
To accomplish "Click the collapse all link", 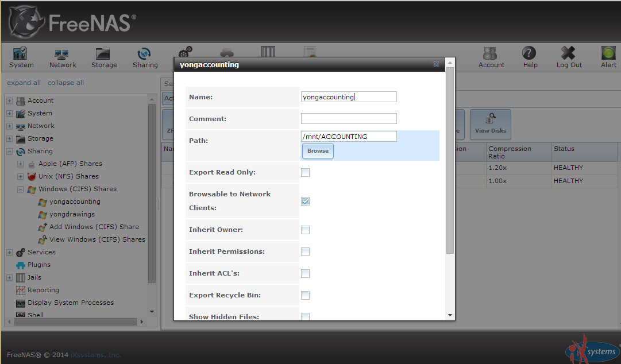I will [65, 83].
